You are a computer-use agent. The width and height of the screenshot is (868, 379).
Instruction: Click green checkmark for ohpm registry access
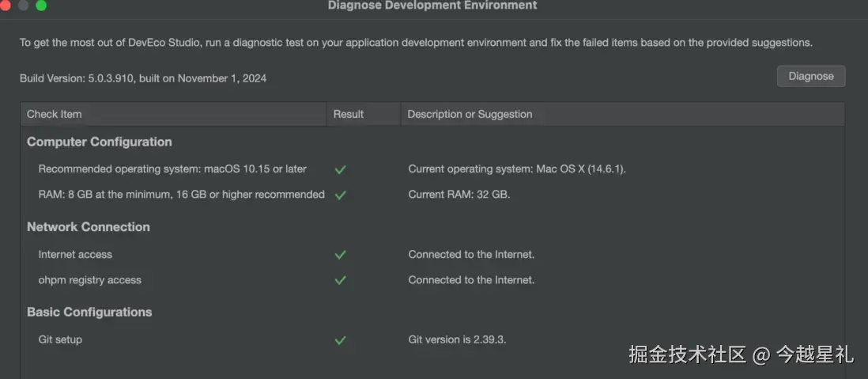coord(341,280)
